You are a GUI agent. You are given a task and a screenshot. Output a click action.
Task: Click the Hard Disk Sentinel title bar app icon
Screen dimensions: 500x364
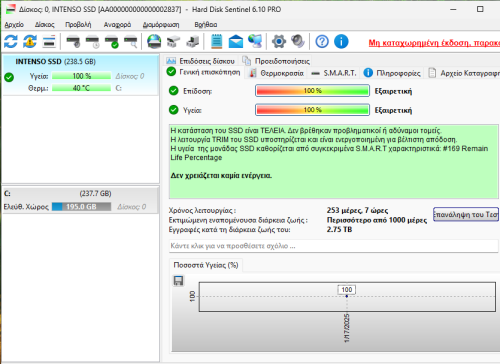11,9
